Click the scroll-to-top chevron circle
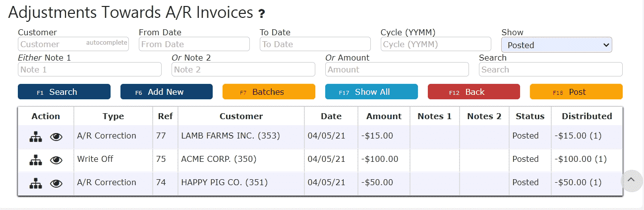Image resolution: width=644 pixels, height=210 pixels. 632,180
